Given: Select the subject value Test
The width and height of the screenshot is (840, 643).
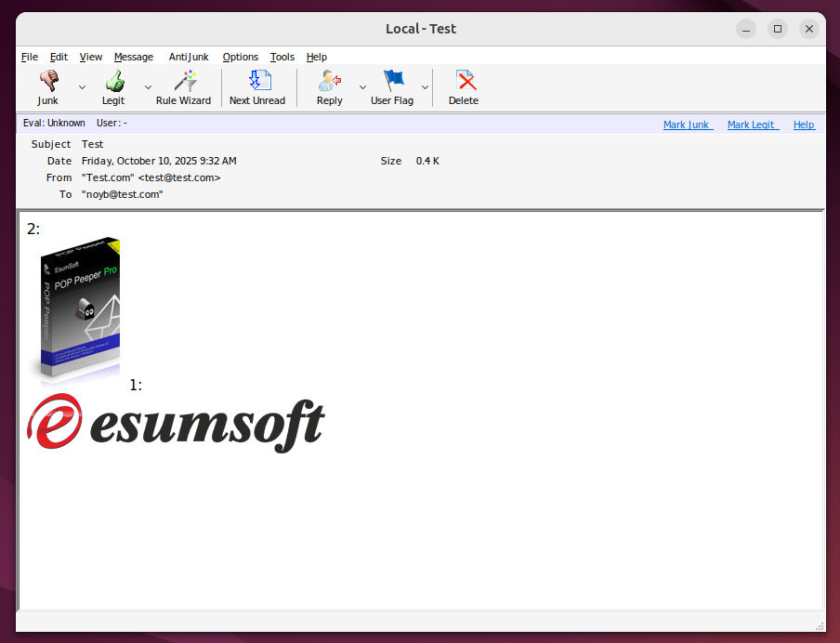Looking at the screenshot, I should 93,144.
